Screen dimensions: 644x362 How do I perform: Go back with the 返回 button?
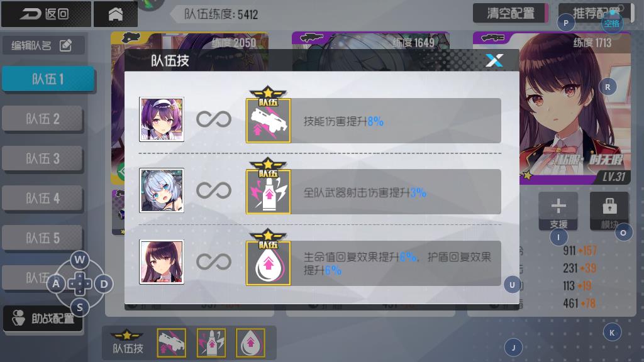click(46, 14)
